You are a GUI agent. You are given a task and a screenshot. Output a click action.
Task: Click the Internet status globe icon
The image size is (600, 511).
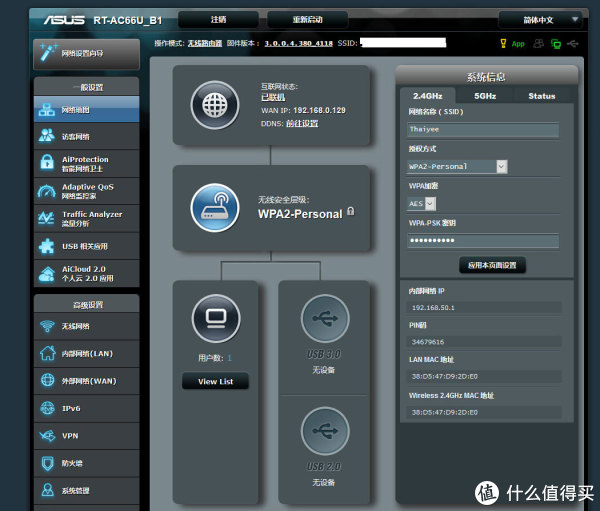pyautogui.click(x=215, y=105)
